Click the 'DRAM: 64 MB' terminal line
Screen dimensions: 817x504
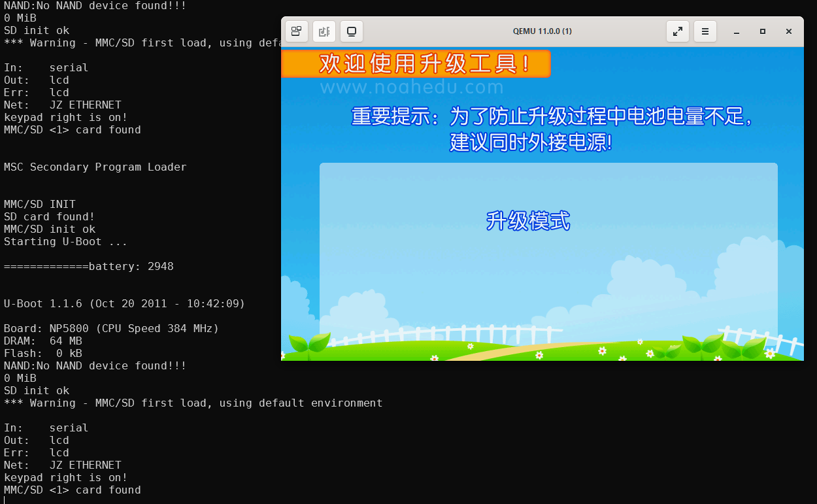(x=43, y=341)
